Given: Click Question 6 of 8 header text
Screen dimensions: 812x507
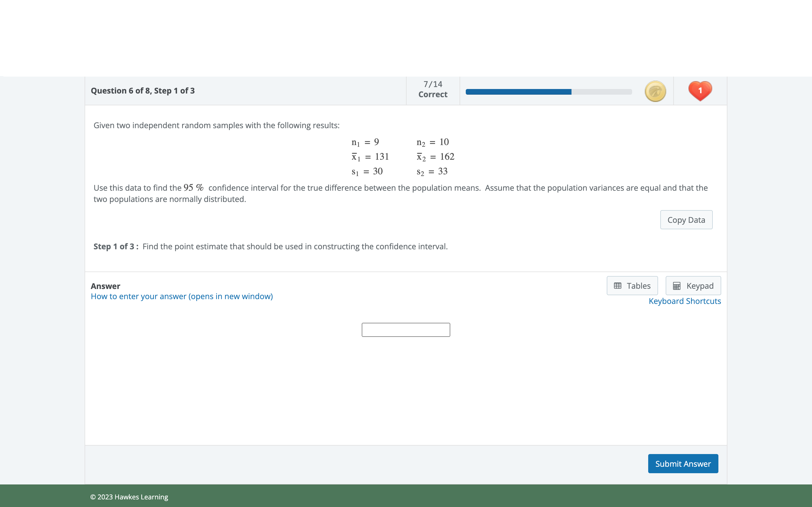Looking at the screenshot, I should point(143,91).
